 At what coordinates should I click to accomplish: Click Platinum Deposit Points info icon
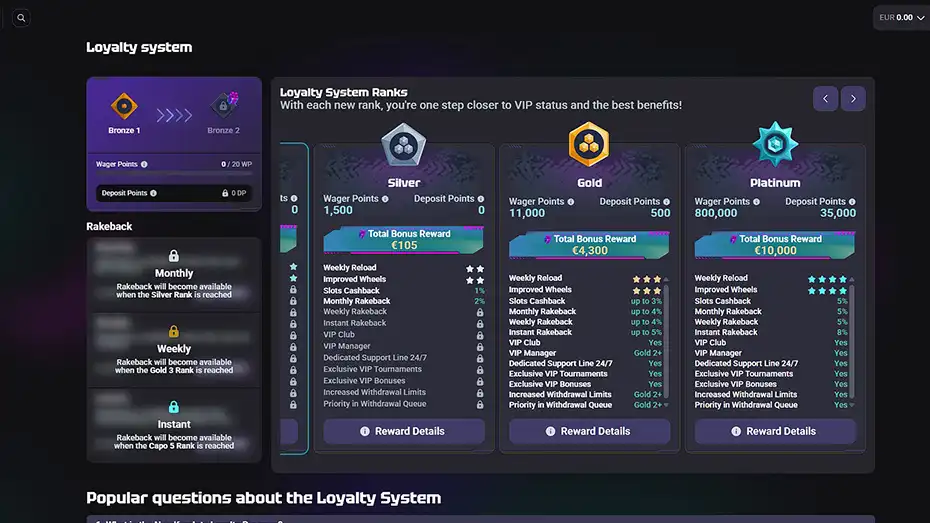click(852, 202)
